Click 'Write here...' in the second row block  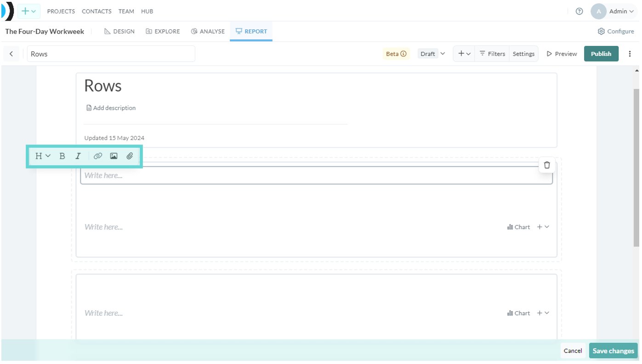click(x=103, y=313)
